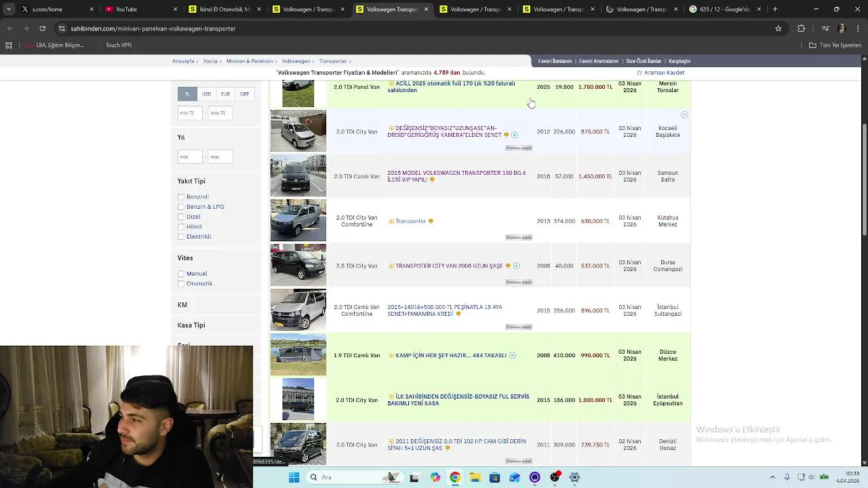Reload the sahibinden page

click(42, 28)
